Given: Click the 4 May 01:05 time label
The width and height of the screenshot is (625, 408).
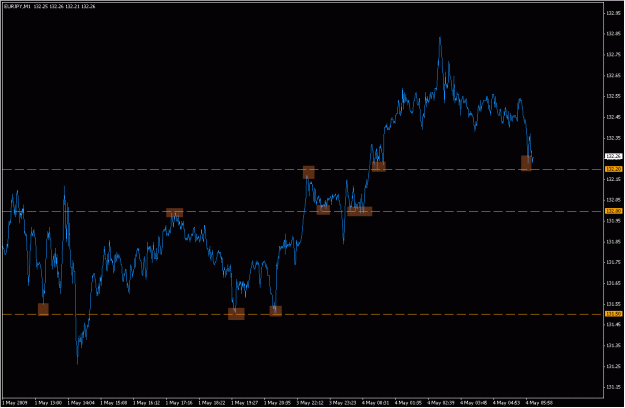Looking at the screenshot, I should 408,403.
